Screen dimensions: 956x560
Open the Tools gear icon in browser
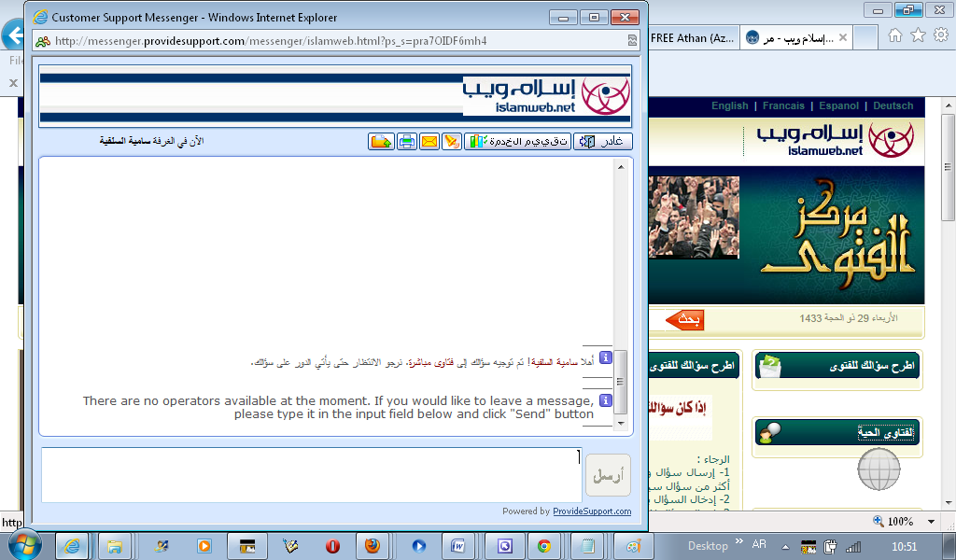tap(941, 35)
